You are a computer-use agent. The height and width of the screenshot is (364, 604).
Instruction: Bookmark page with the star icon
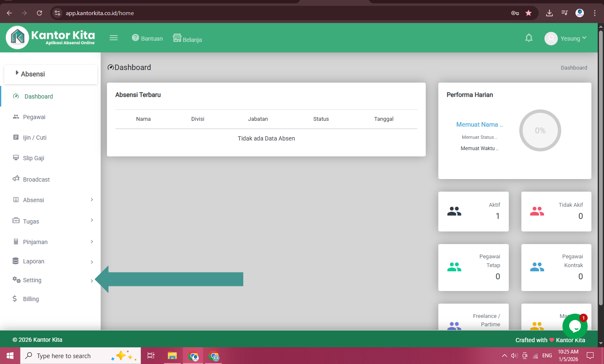coord(528,13)
